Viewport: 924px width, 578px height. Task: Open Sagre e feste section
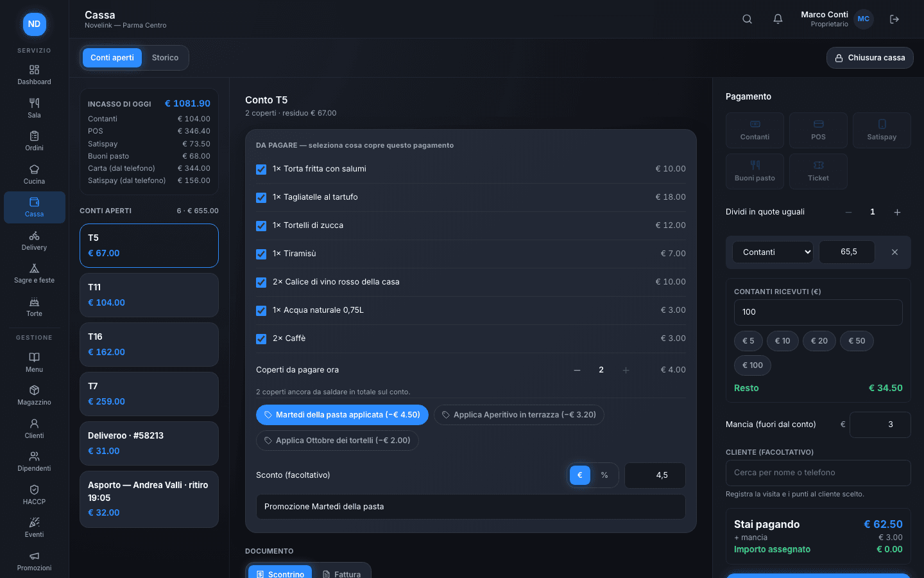point(35,273)
